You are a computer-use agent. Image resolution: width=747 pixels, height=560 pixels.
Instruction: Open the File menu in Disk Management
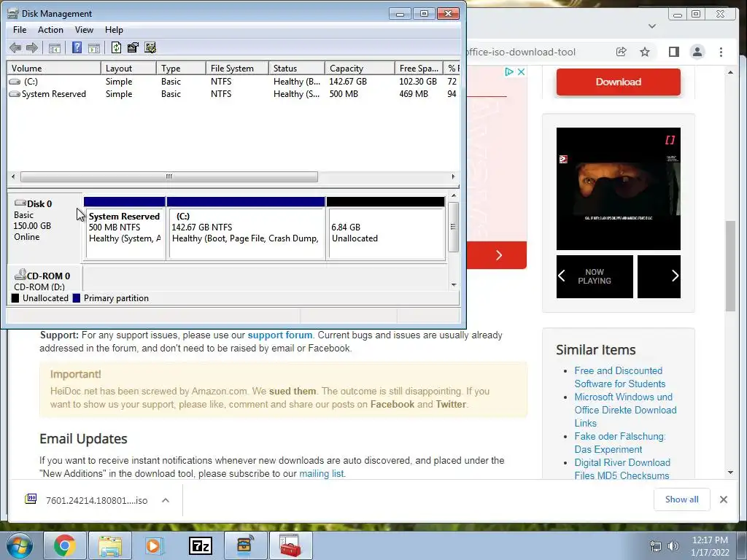(x=20, y=29)
